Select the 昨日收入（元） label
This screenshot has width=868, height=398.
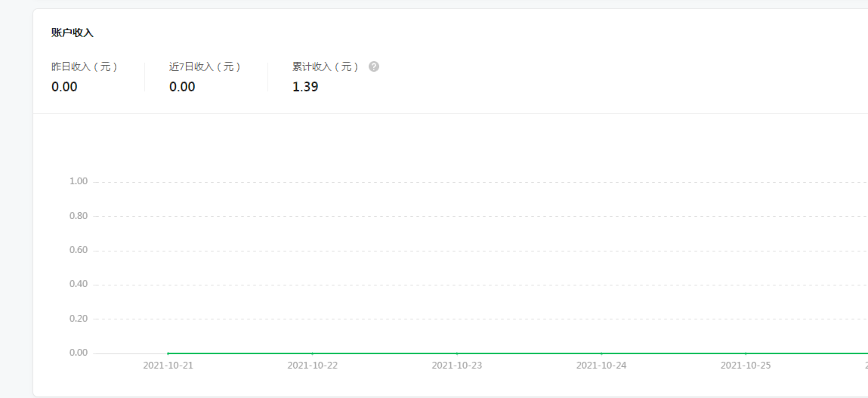pyautogui.click(x=85, y=66)
